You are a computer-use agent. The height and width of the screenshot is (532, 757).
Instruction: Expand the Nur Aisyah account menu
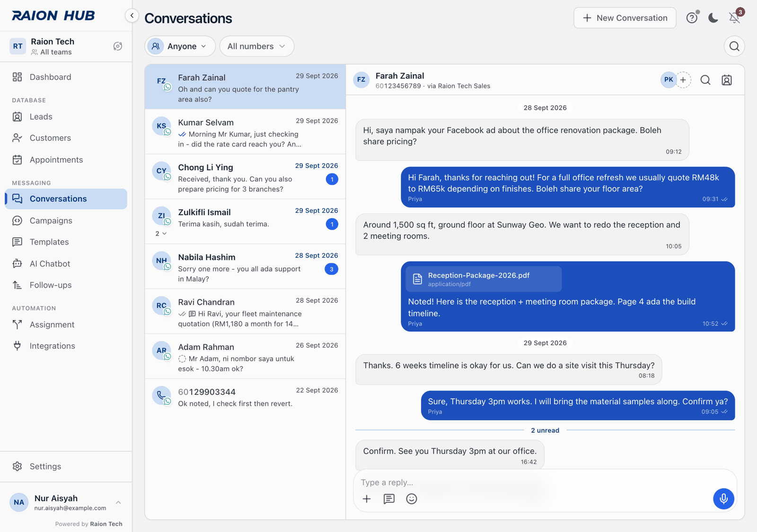(x=66, y=502)
